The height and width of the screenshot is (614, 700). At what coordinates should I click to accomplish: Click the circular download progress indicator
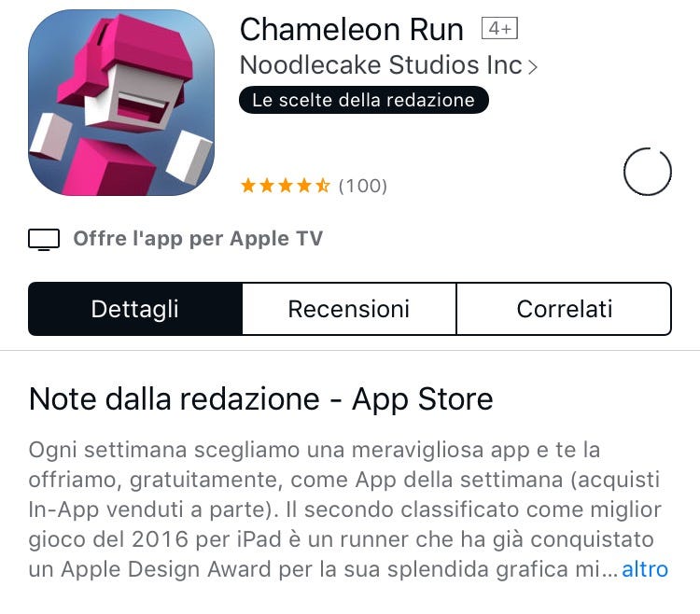point(648,172)
